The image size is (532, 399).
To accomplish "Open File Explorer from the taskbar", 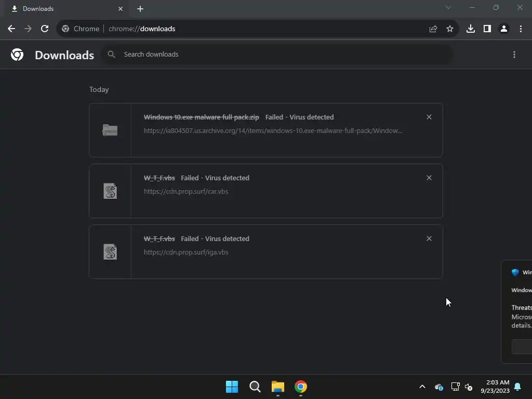I will click(278, 387).
